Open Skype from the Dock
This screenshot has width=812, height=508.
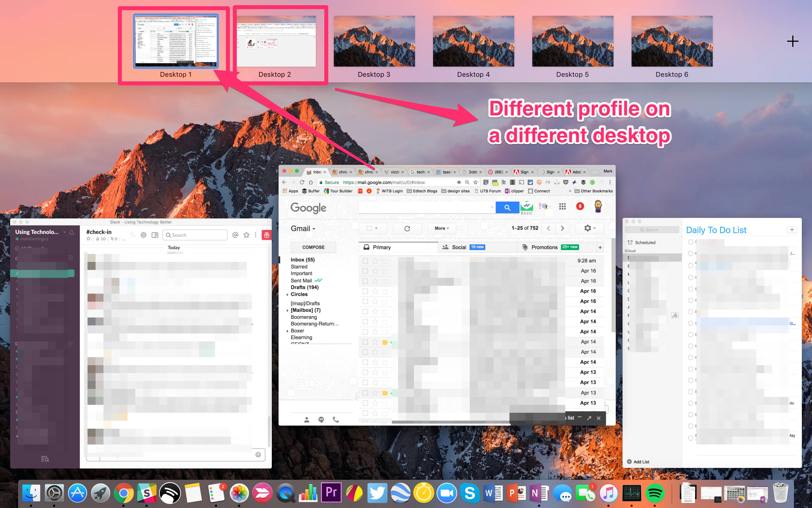pyautogui.click(x=470, y=493)
